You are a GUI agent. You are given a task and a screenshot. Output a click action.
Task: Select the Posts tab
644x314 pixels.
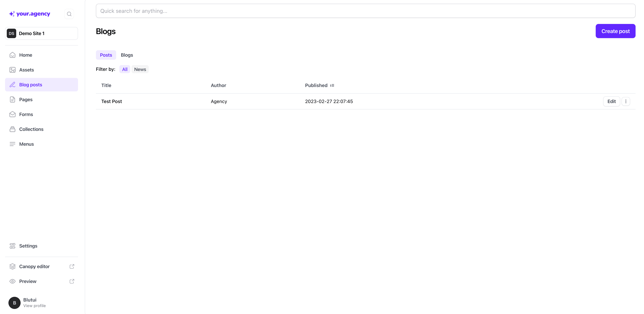tap(106, 55)
